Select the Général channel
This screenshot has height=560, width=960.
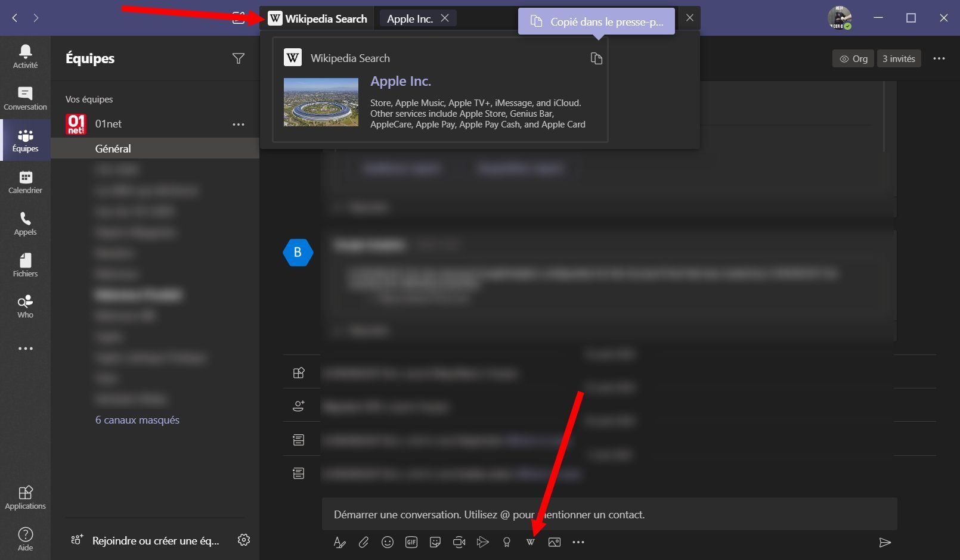point(155,148)
